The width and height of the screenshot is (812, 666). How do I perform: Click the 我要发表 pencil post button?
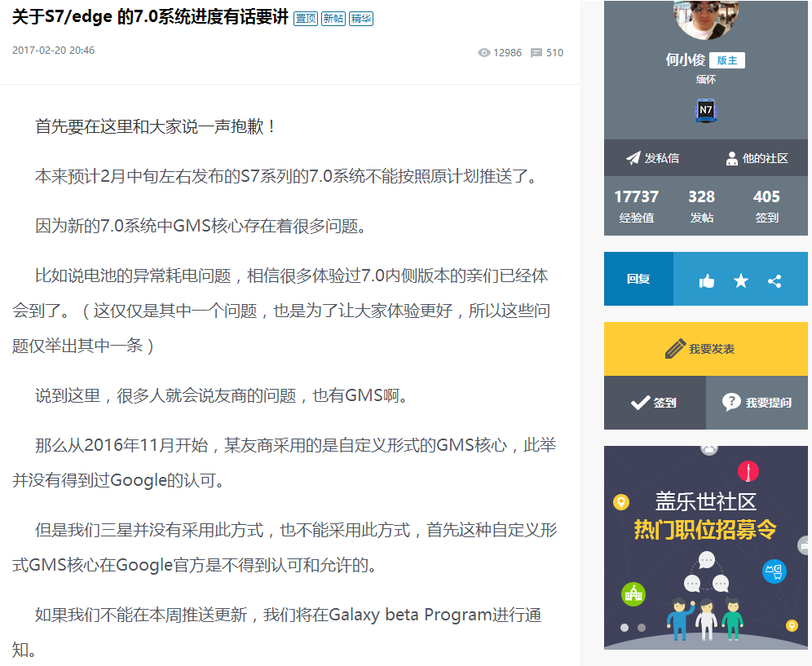(706, 349)
